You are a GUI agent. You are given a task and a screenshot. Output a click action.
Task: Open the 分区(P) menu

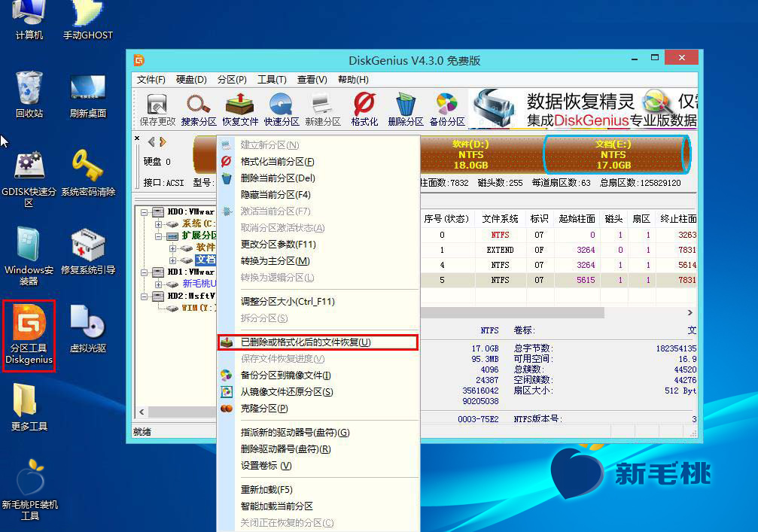pos(232,80)
